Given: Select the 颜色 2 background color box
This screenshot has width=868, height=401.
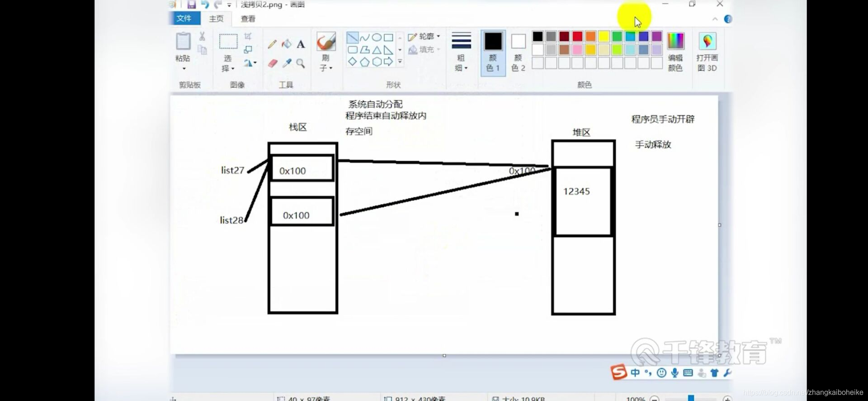Looking at the screenshot, I should click(x=518, y=53).
